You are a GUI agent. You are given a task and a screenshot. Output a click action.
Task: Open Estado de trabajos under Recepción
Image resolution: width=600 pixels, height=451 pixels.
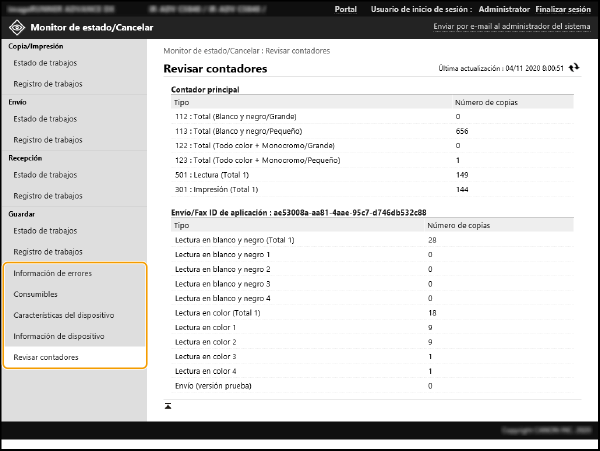(44, 175)
